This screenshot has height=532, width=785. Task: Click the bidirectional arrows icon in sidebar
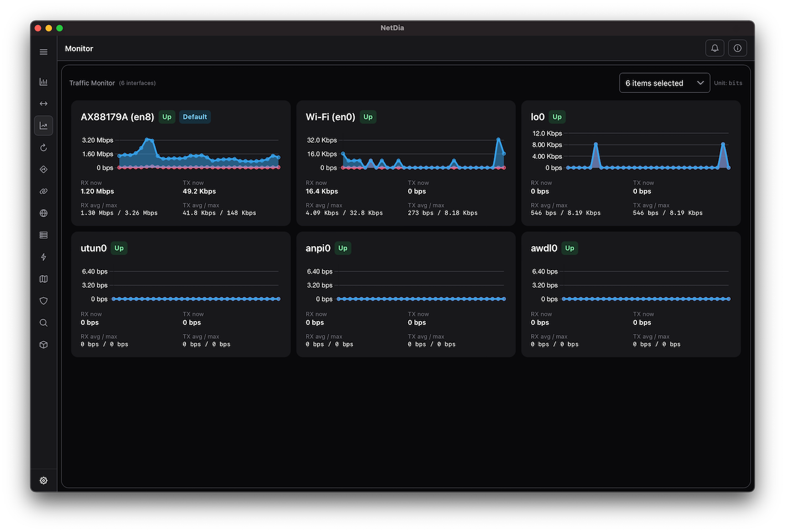(x=43, y=103)
